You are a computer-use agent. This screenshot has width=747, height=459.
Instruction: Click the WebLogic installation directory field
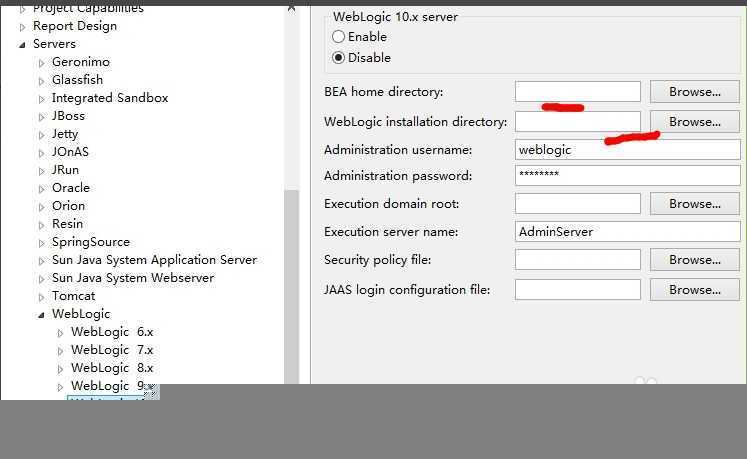[577, 122]
